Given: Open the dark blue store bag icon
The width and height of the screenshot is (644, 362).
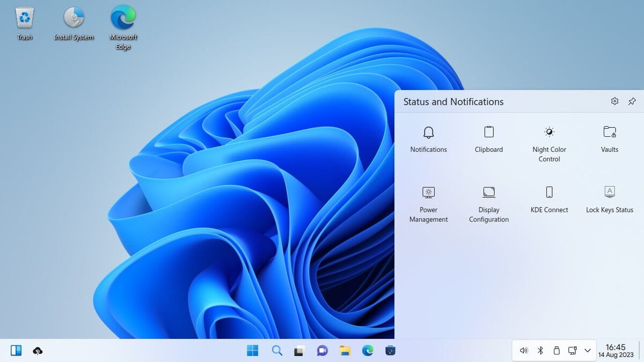Looking at the screenshot, I should (391, 351).
